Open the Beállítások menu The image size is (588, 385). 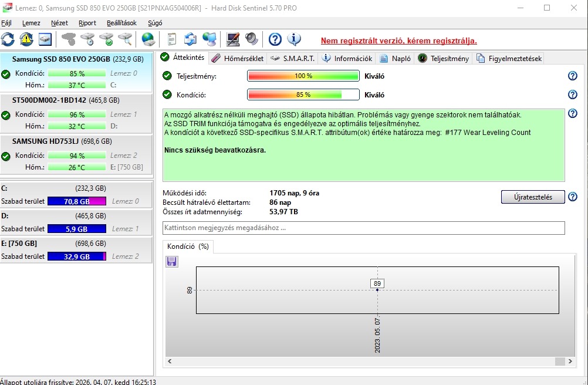click(121, 23)
